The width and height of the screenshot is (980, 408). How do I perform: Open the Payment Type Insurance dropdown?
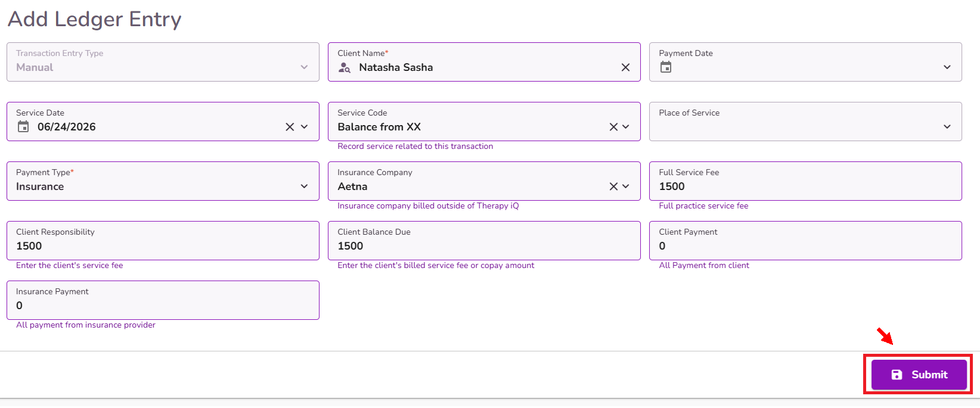(x=163, y=181)
